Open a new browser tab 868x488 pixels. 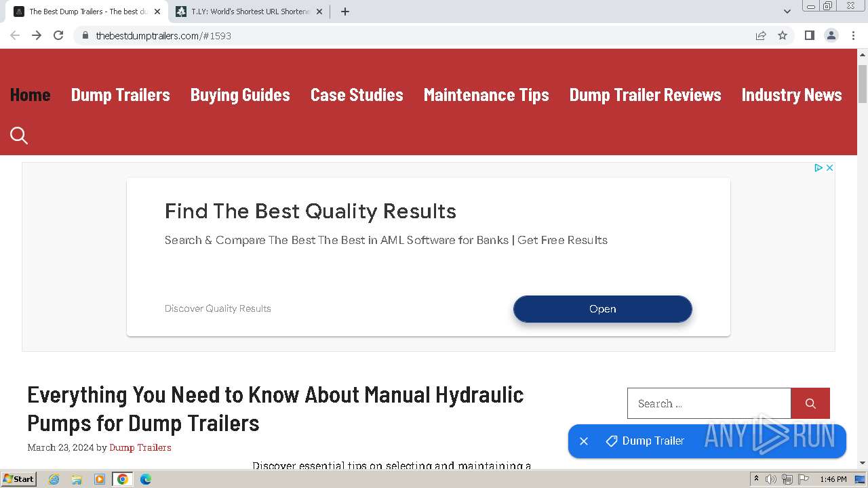point(345,12)
